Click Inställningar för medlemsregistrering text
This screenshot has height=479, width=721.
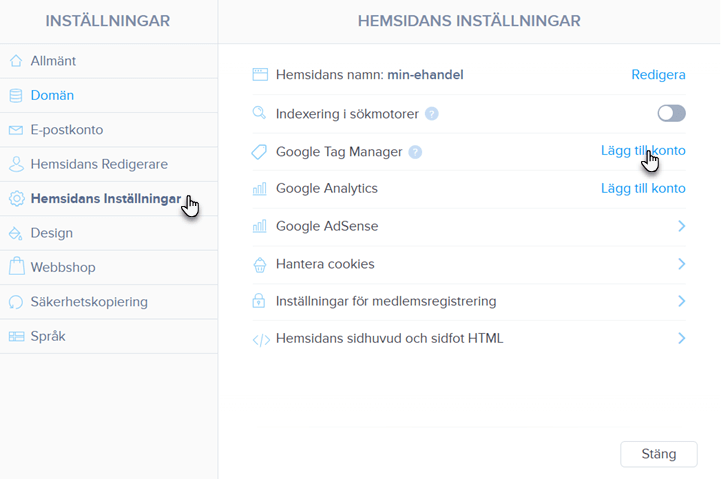(x=386, y=301)
